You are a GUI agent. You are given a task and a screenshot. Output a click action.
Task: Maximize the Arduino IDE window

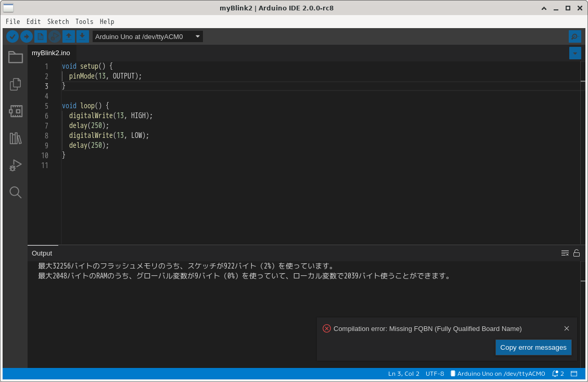568,8
